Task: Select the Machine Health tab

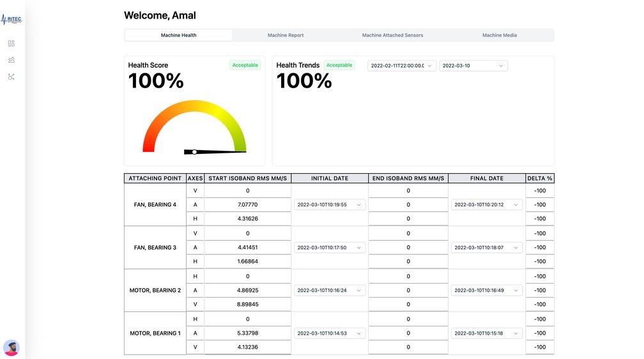Action: (x=178, y=35)
